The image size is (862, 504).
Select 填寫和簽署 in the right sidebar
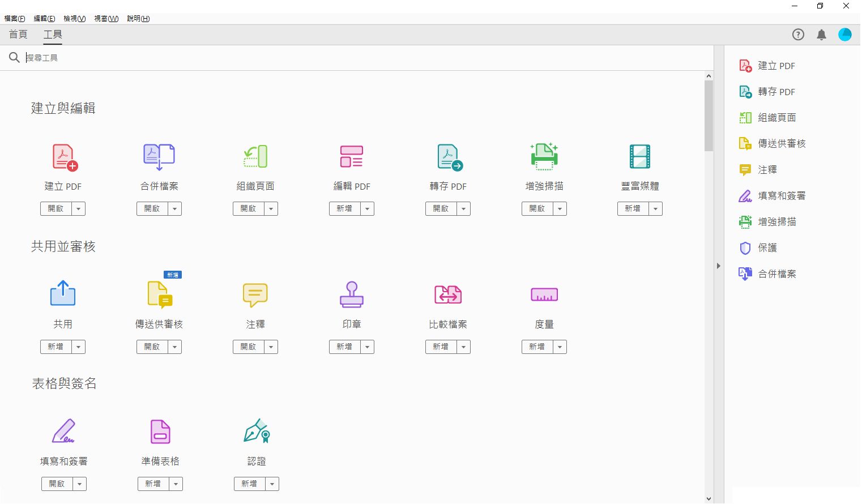[x=781, y=195]
